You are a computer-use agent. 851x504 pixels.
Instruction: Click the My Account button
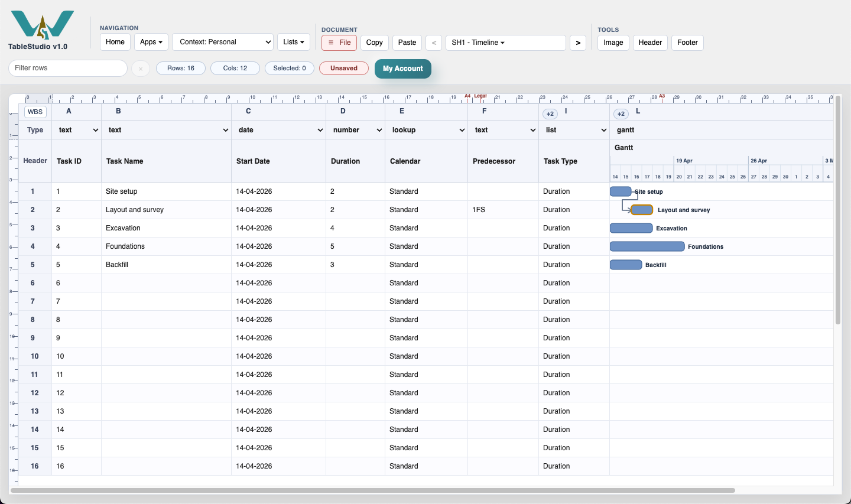pos(403,69)
